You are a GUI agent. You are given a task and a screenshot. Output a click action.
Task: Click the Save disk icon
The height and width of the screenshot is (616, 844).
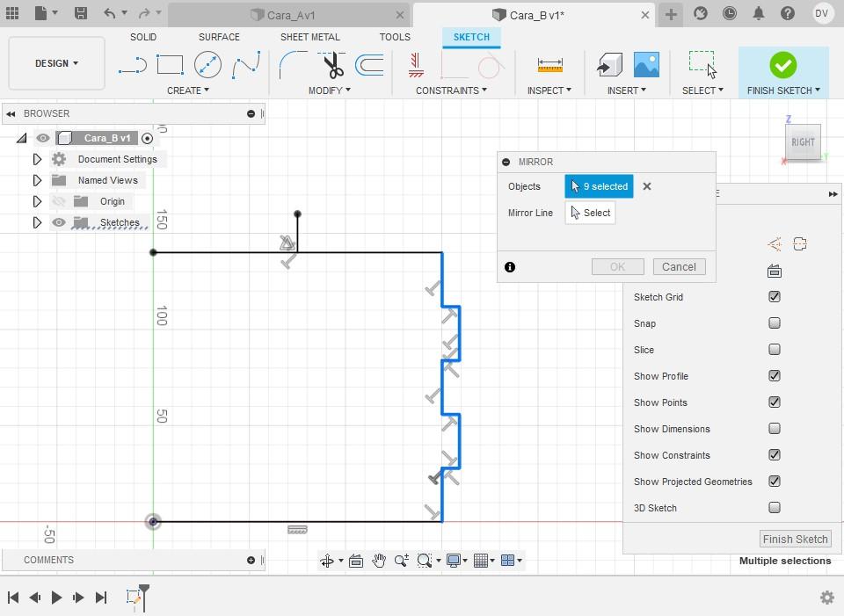coord(81,13)
